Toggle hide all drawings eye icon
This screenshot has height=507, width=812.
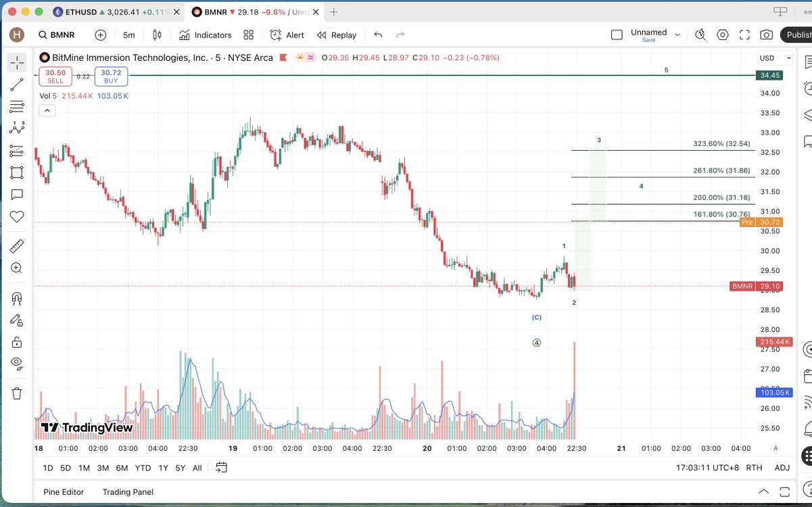pyautogui.click(x=17, y=364)
